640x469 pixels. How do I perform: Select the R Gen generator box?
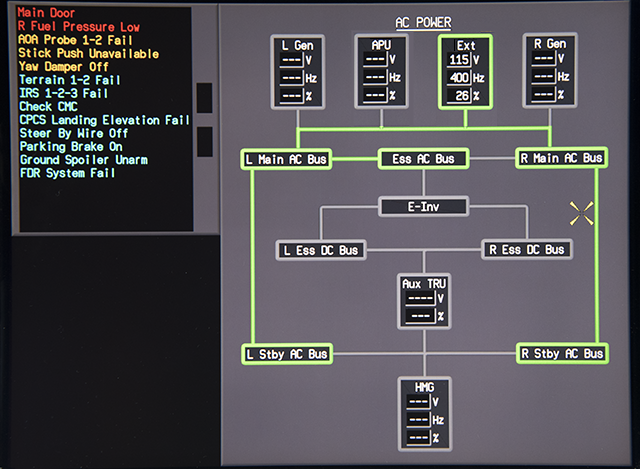pos(550,71)
